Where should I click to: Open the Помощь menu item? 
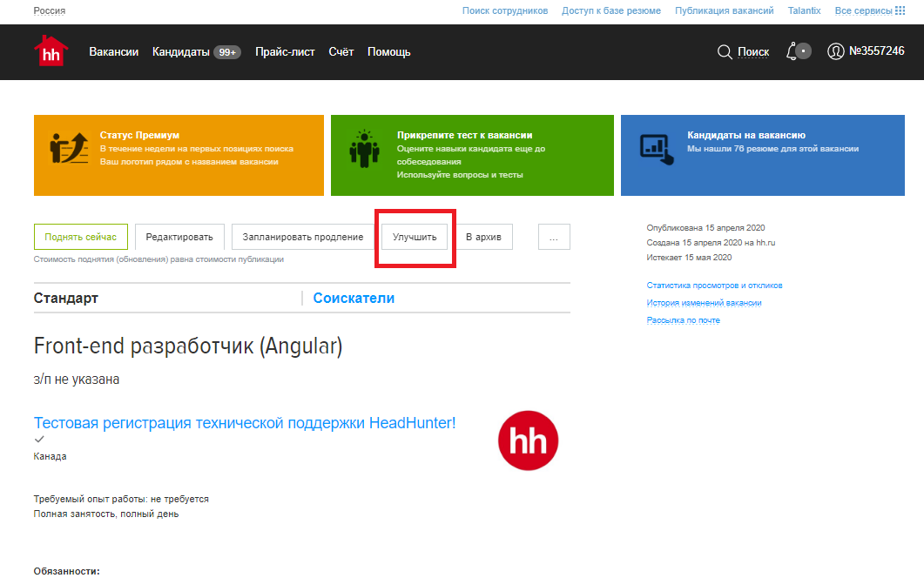[389, 52]
